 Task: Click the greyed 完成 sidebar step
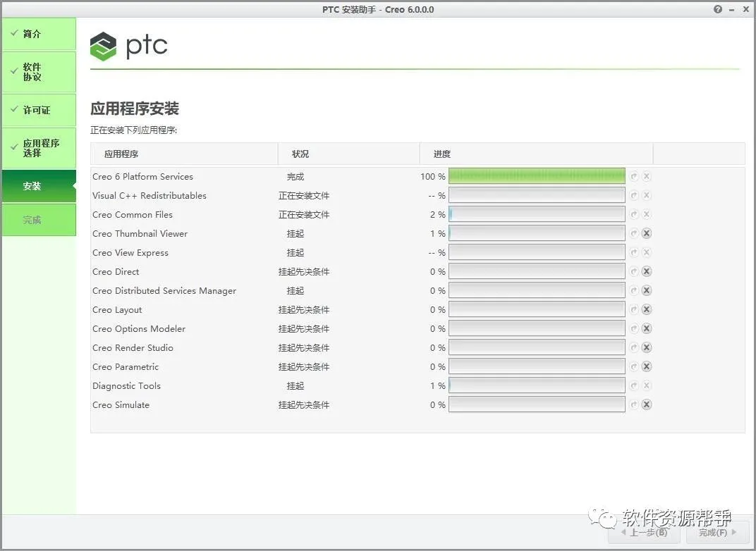pyautogui.click(x=39, y=220)
